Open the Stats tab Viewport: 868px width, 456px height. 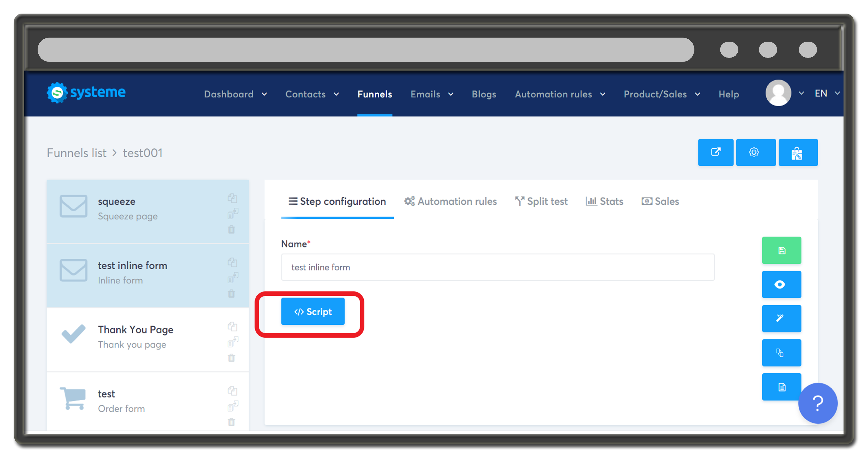coord(604,201)
